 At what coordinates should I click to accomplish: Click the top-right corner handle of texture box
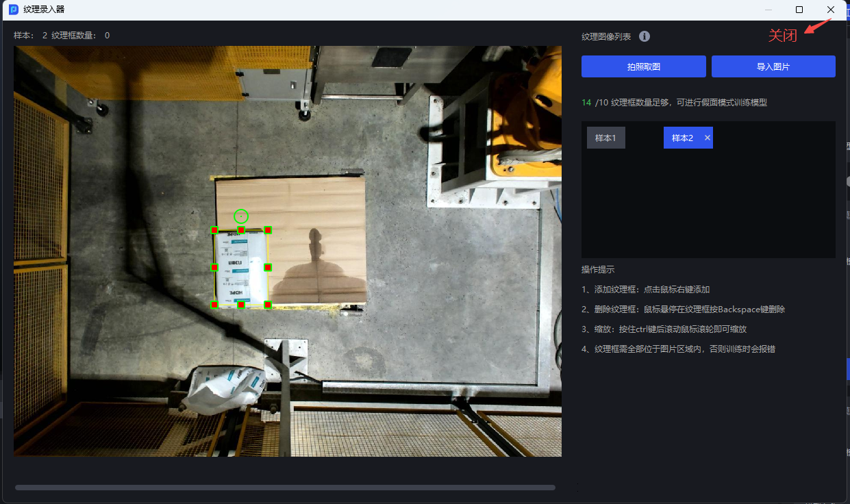(x=268, y=230)
